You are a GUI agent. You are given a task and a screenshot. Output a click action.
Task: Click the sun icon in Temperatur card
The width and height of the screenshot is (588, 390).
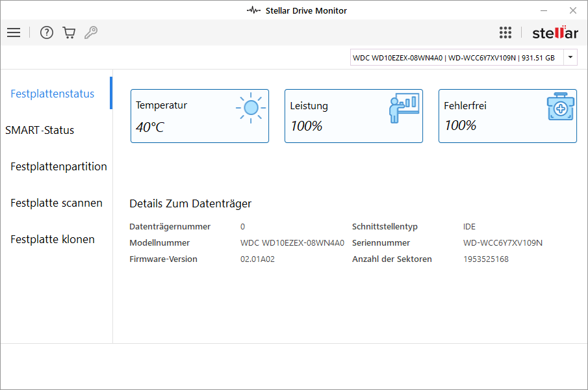point(250,108)
